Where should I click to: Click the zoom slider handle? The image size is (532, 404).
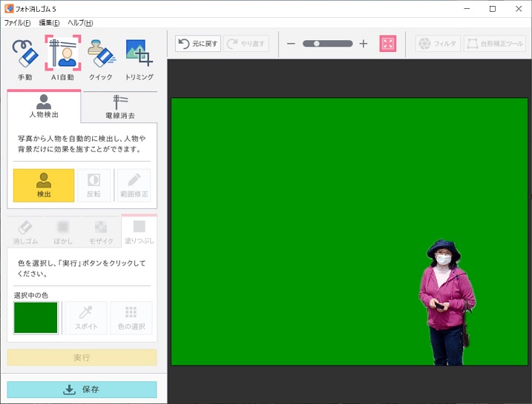click(x=317, y=44)
